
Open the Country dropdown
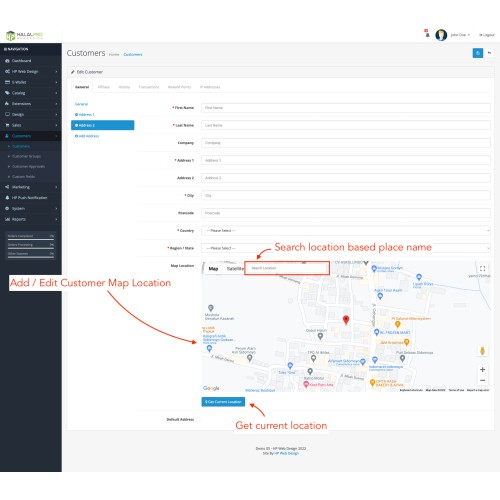tap(346, 231)
